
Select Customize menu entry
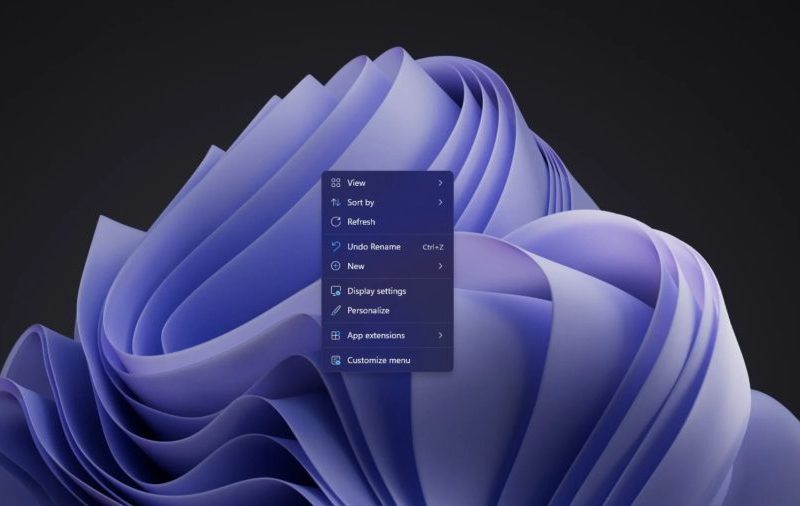(x=387, y=360)
